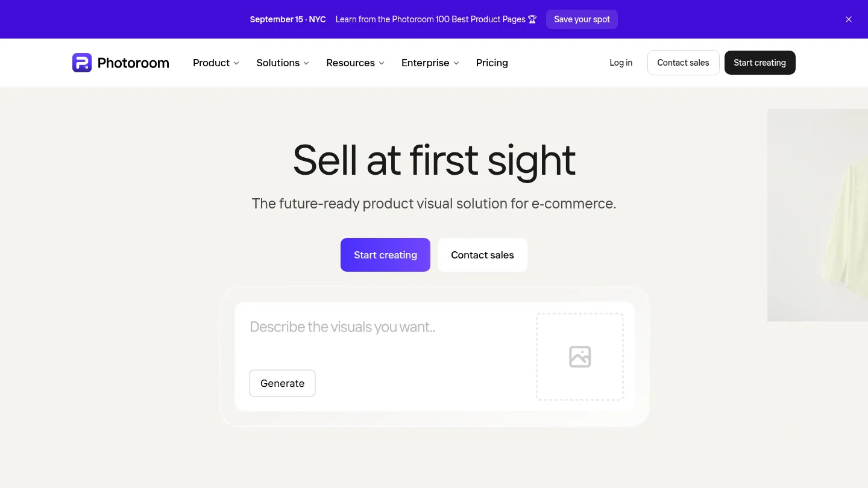
Task: Dismiss the banner with the X icon
Action: point(849,19)
